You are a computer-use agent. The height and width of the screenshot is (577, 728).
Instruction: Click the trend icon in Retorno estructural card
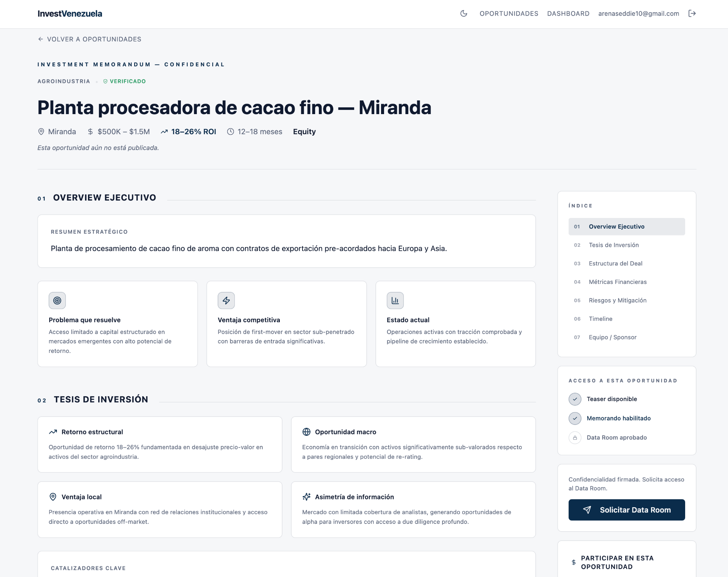click(x=53, y=432)
